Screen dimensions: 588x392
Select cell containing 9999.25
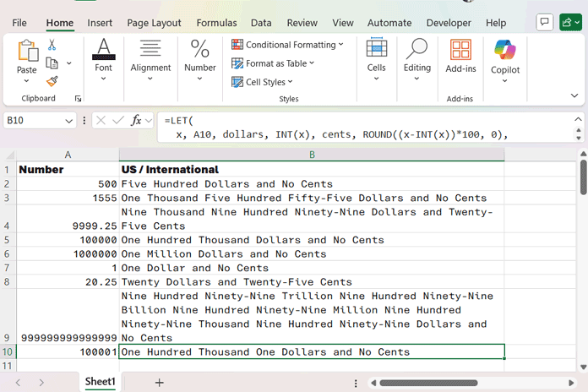coord(68,219)
